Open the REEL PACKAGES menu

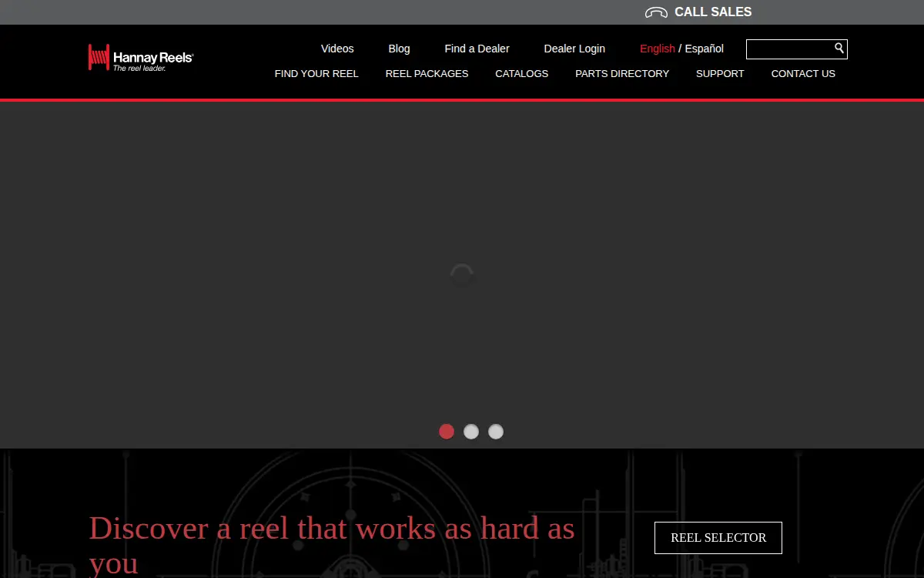427,74
